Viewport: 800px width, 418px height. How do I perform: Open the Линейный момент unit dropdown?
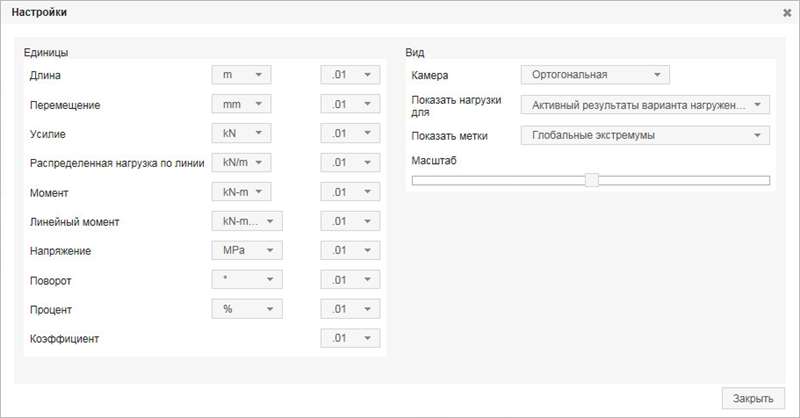click(x=247, y=221)
